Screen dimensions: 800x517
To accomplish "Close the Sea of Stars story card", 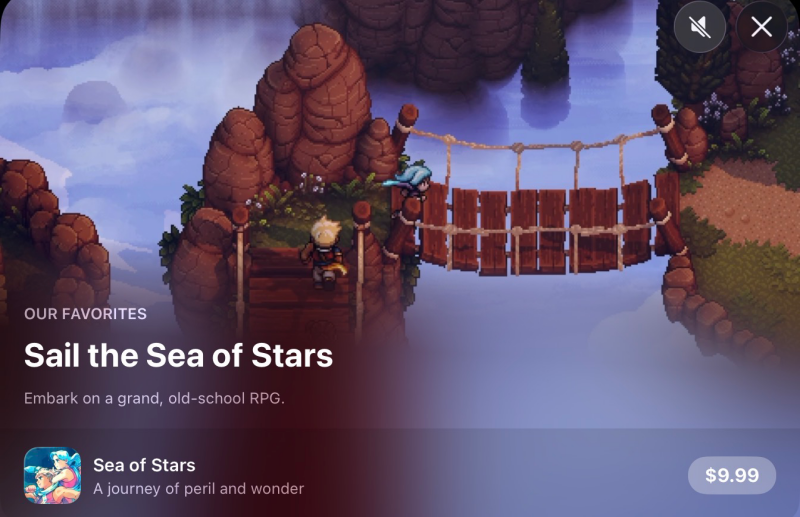I will point(761,27).
